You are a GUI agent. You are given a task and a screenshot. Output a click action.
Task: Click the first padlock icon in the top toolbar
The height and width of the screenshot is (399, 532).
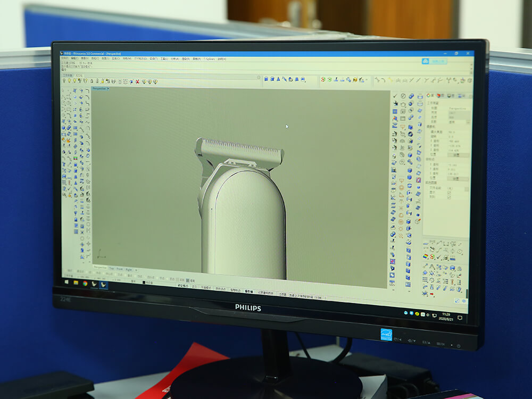tap(92, 81)
